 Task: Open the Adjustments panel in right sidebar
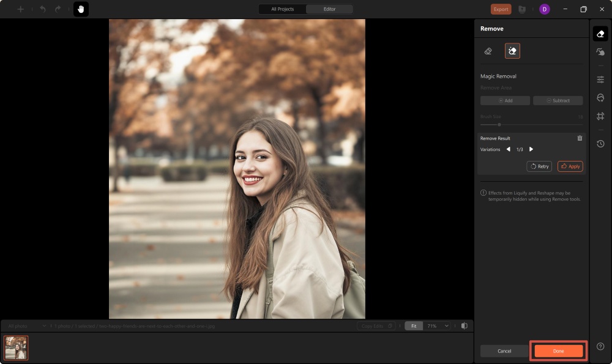(x=600, y=79)
